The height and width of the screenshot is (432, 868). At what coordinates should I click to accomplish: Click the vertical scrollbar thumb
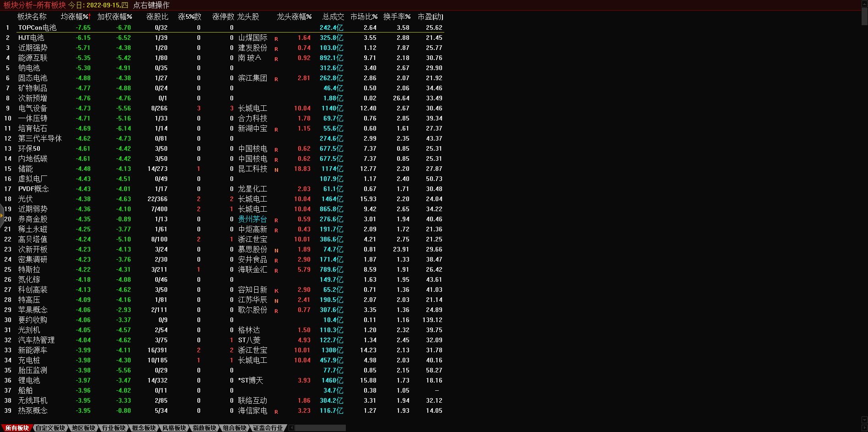[x=864, y=16]
